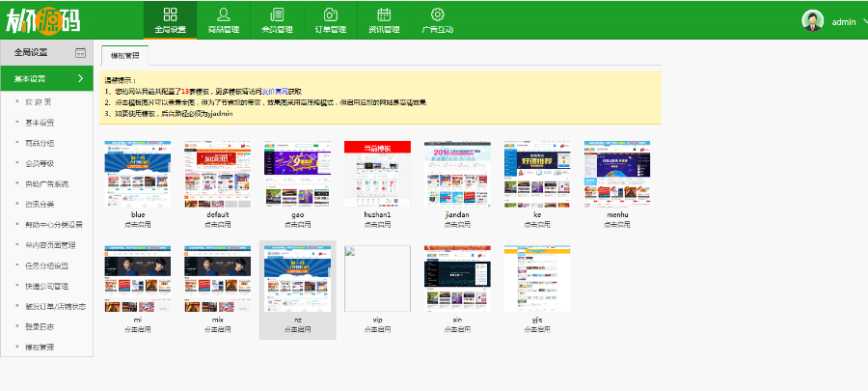Select 登录日志 in the sidebar
Screen dimensions: 868x391
click(40, 326)
